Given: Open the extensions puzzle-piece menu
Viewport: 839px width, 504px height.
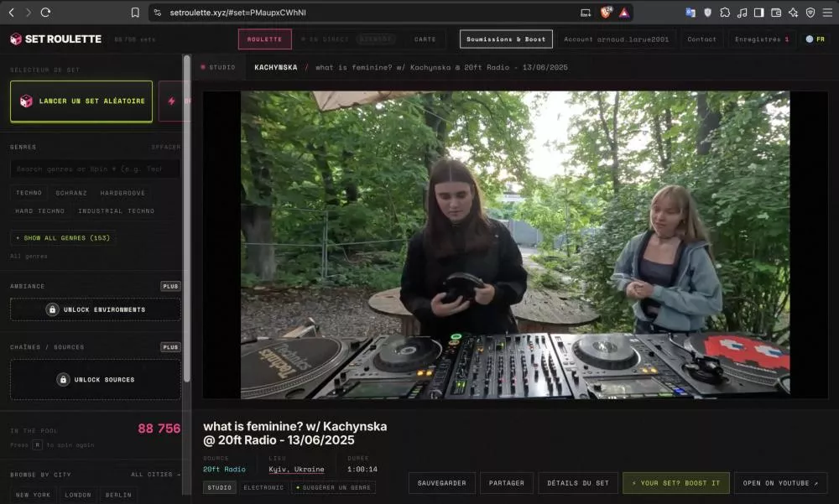Looking at the screenshot, I should (x=725, y=13).
